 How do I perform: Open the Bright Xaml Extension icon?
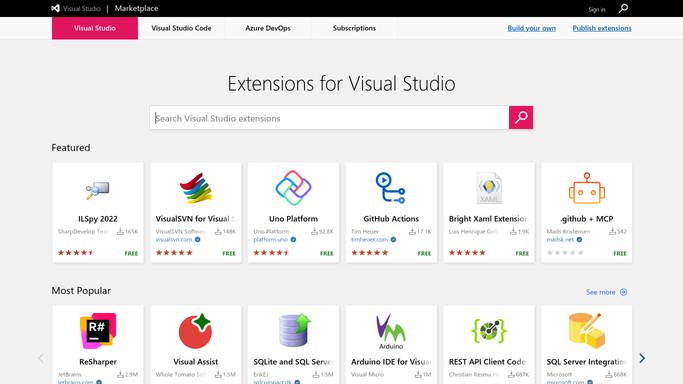pos(489,188)
